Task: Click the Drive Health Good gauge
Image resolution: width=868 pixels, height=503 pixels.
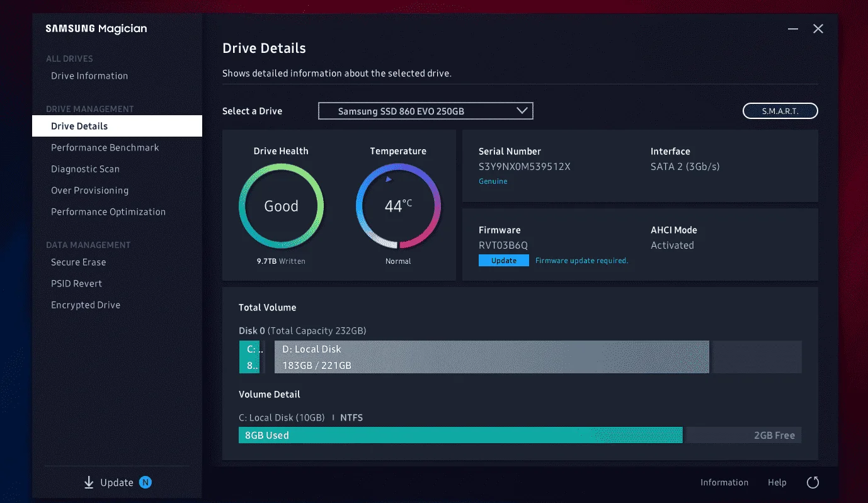Action: click(281, 206)
